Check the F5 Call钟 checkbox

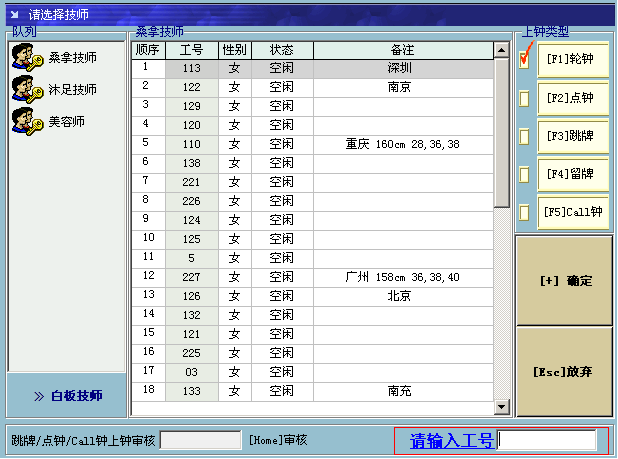pos(524,213)
